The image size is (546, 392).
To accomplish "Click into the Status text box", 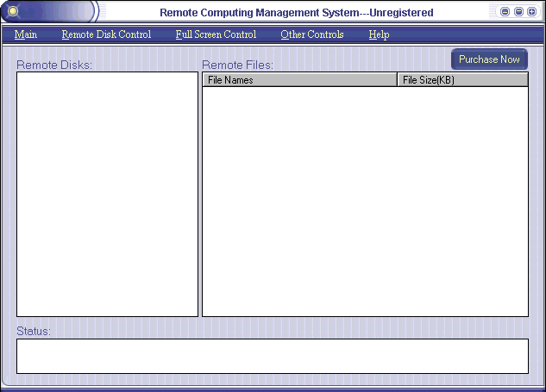I will click(272, 356).
